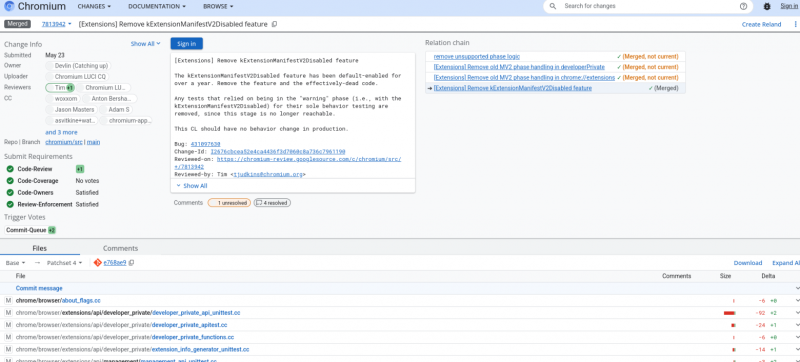Screen dimensions: 800x362
Task: Click the uploader chip Chromium LUCI CQ
Action: pyautogui.click(x=76, y=76)
